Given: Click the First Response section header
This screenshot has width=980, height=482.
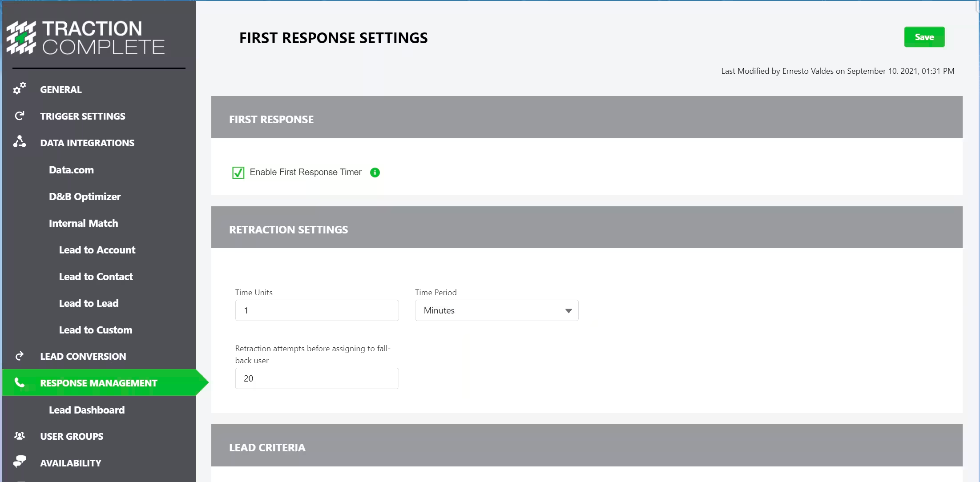Looking at the screenshot, I should 587,117.
